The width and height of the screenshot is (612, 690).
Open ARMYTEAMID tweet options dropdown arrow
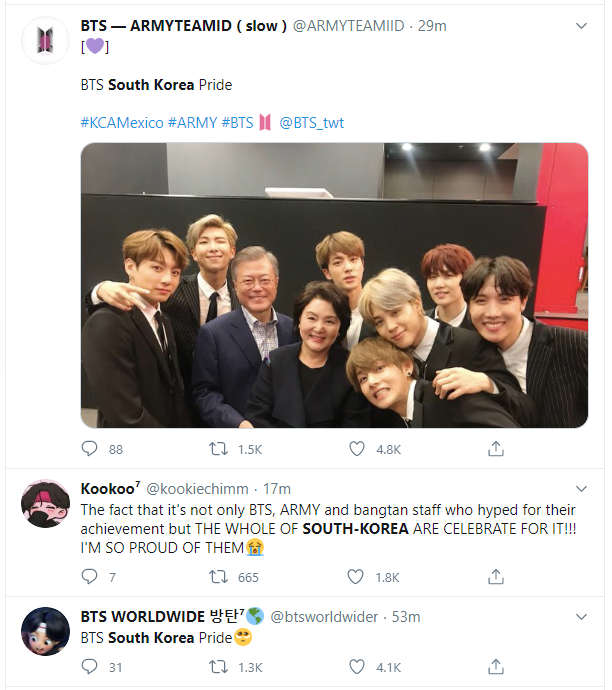click(x=583, y=24)
